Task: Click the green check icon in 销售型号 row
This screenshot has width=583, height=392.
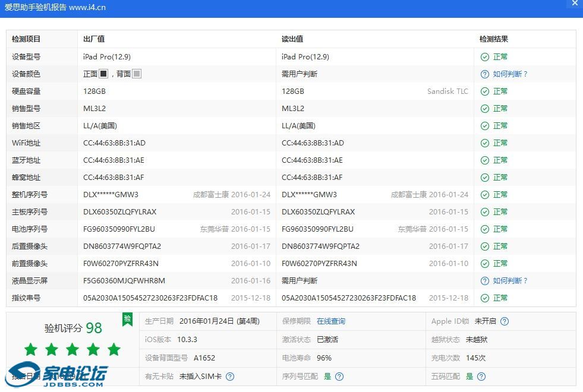Action: coord(485,109)
